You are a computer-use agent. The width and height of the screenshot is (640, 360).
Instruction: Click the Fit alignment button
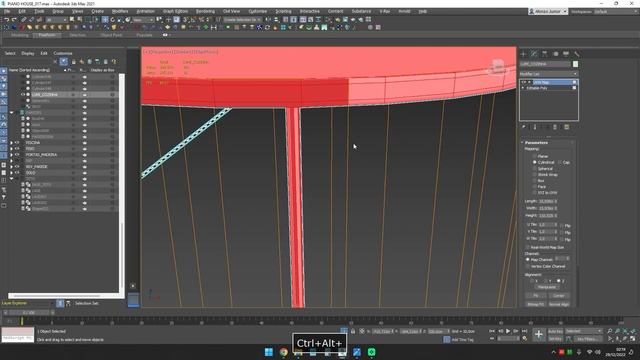pyautogui.click(x=536, y=296)
